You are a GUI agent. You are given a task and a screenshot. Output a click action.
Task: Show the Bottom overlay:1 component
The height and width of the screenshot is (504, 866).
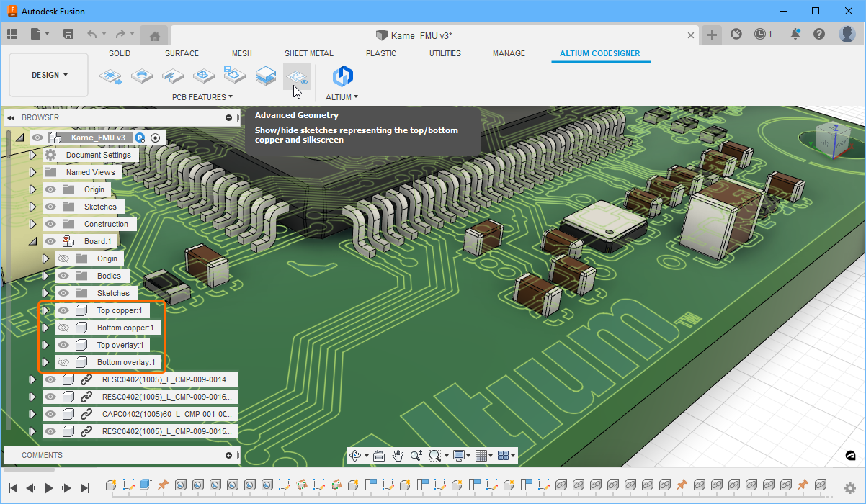[x=63, y=362]
